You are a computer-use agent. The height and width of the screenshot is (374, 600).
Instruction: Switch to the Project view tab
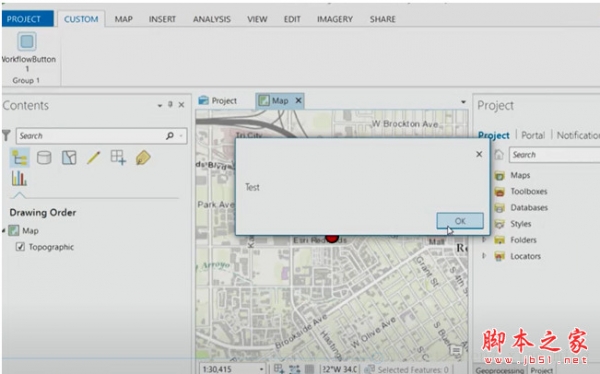tap(218, 101)
